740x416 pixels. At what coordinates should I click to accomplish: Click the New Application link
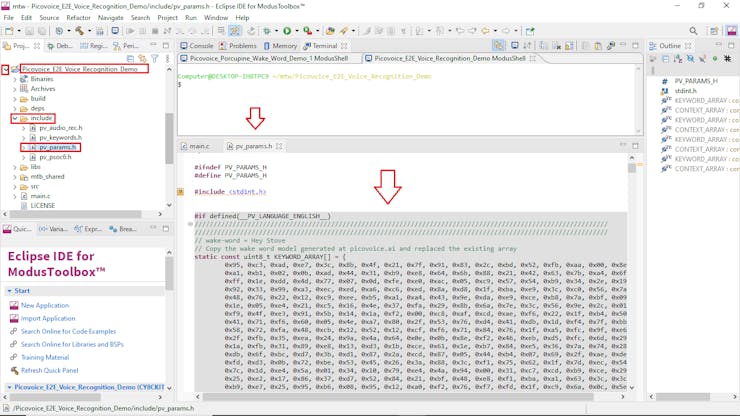44,305
